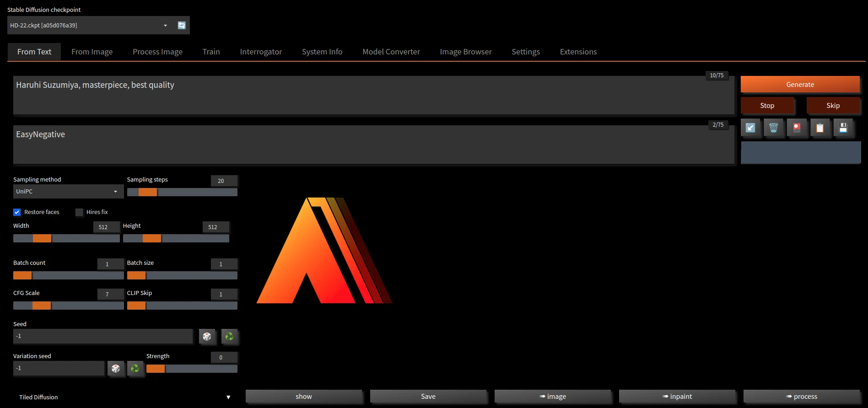Screen dimensions: 868x408
Task: Apply selected style via the clipboard icon
Action: (x=819, y=128)
